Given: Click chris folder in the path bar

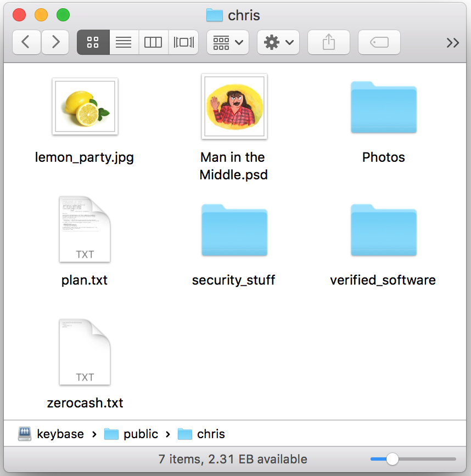Looking at the screenshot, I should (201, 434).
